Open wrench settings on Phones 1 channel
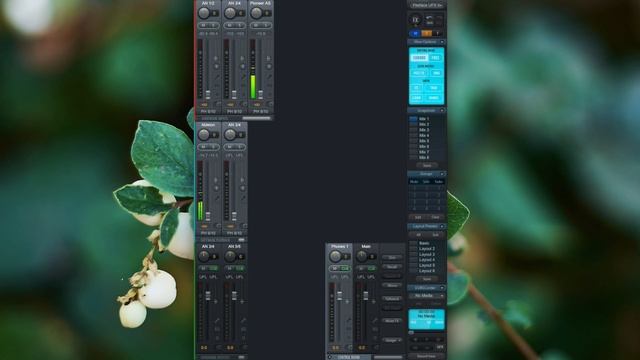Image resolution: width=640 pixels, height=360 pixels. coord(348,320)
